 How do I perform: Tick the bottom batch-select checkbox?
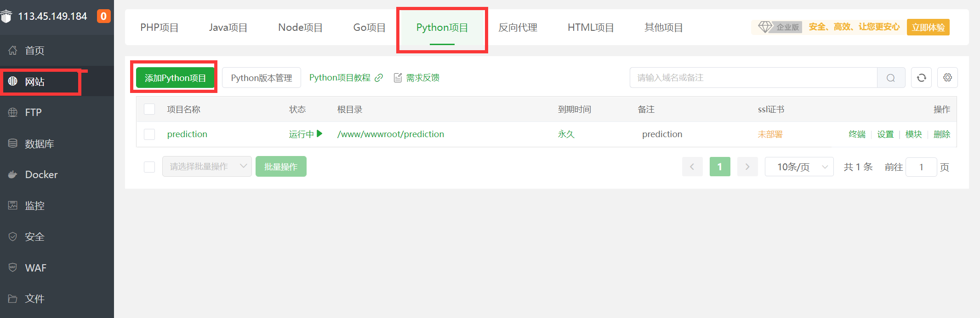pyautogui.click(x=149, y=167)
